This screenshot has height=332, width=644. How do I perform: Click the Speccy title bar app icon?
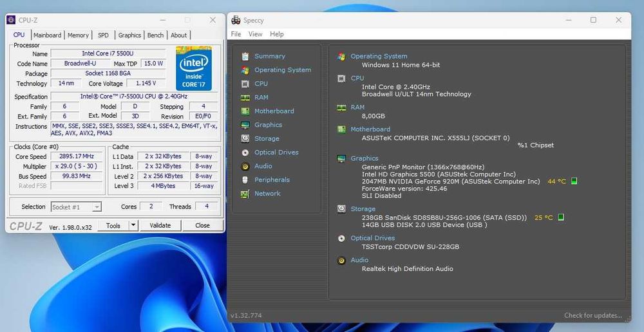pyautogui.click(x=236, y=20)
